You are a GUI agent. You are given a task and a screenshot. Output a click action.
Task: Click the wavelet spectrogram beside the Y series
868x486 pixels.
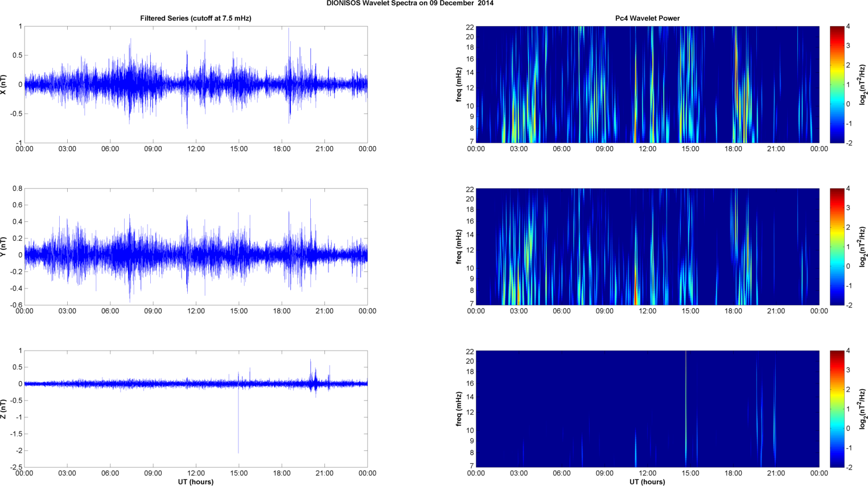pos(647,246)
